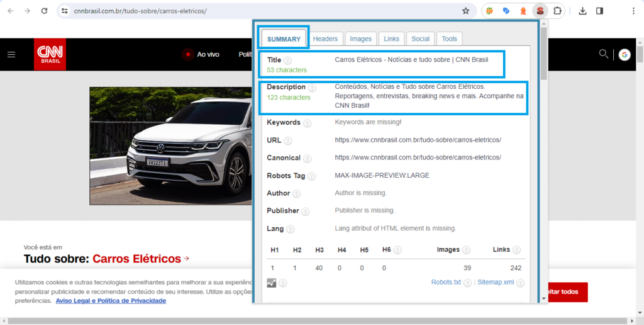Screen dimensions: 644x325
Task: Click the Google account icon on CNN
Action: [x=625, y=54]
